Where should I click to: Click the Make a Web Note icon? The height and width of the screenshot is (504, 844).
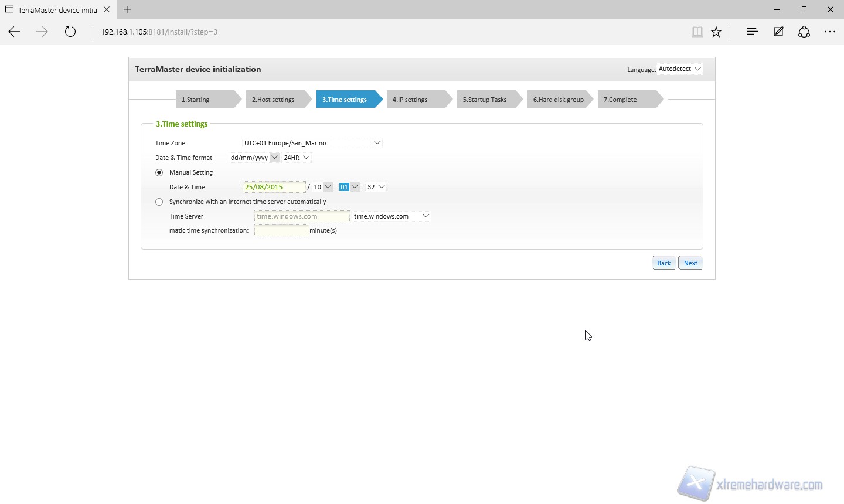click(x=778, y=32)
